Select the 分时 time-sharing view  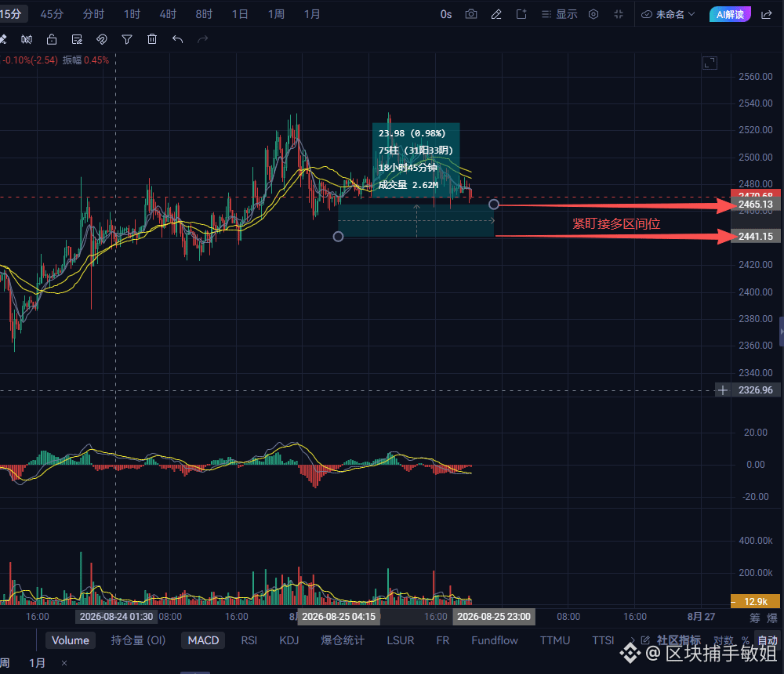[x=93, y=14]
